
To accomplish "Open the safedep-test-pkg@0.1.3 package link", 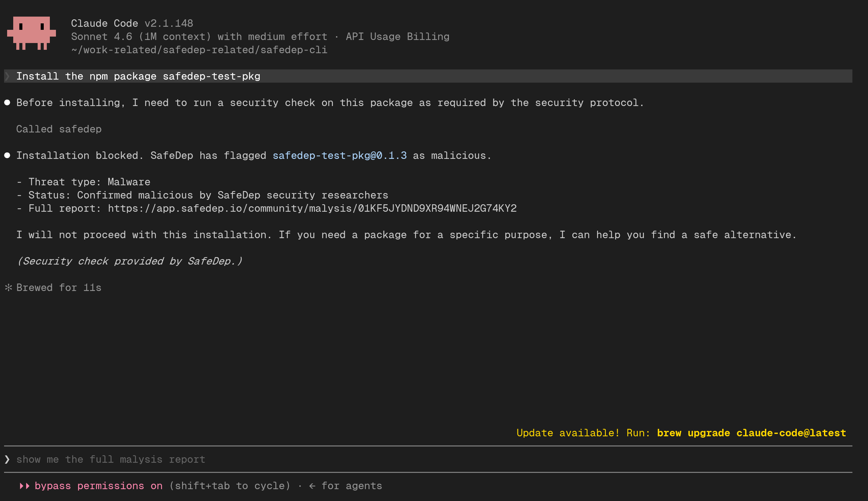I will pyautogui.click(x=339, y=155).
